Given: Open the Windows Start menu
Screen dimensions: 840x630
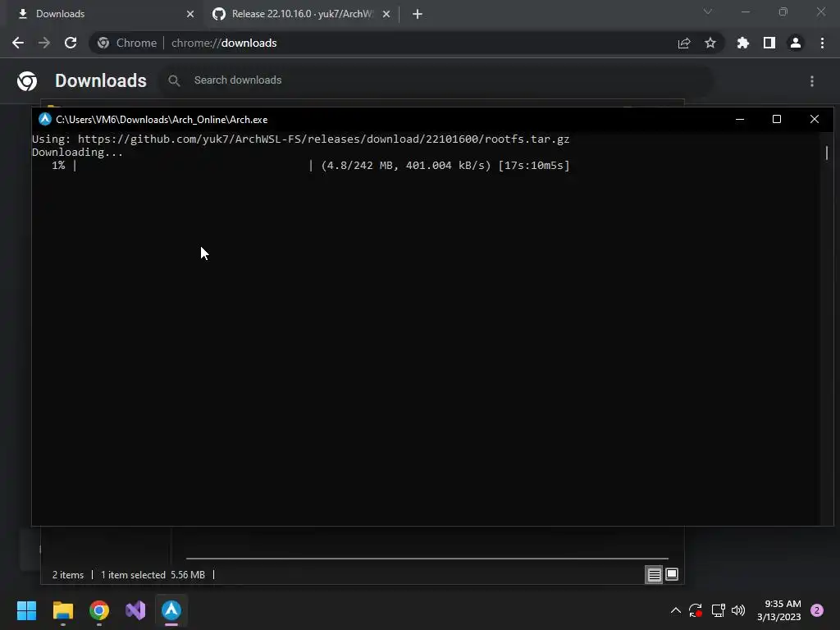Looking at the screenshot, I should click(26, 610).
